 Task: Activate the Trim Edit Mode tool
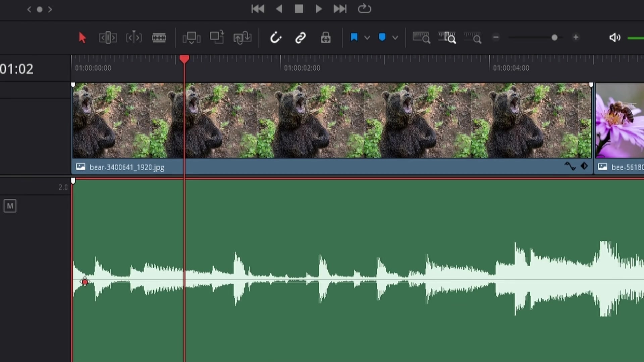coord(108,38)
